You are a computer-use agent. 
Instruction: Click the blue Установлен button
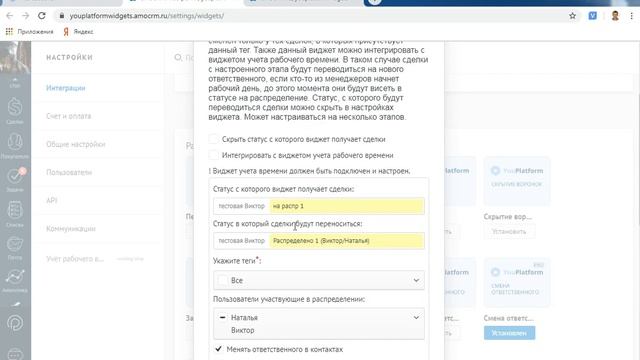pos(509,333)
